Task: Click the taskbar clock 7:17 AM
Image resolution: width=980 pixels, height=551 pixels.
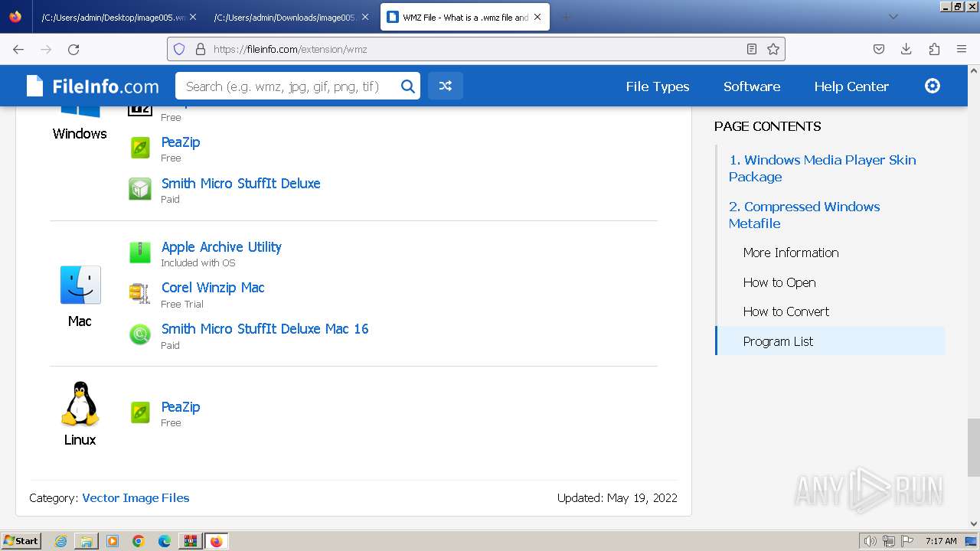Action: 940,541
